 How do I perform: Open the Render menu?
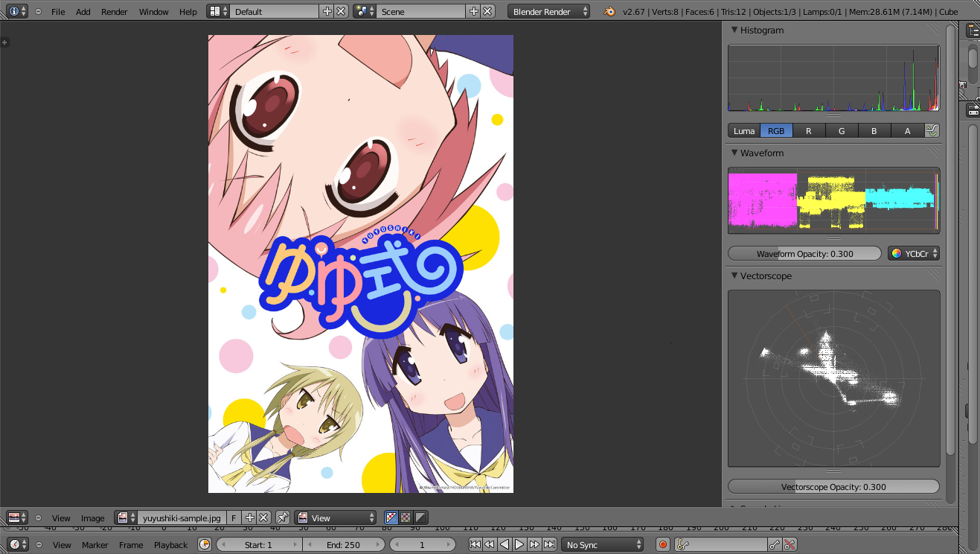click(115, 12)
